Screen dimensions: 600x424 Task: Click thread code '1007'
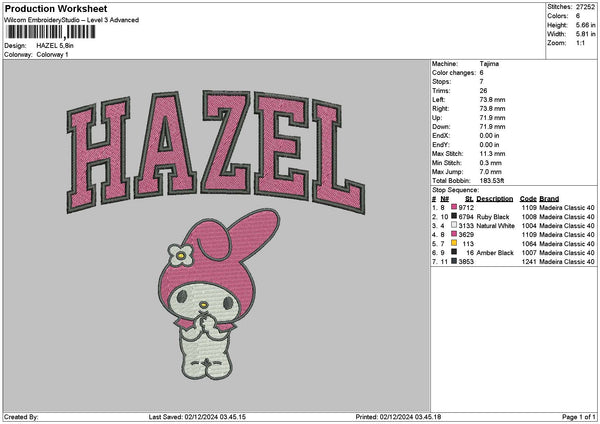click(529, 253)
